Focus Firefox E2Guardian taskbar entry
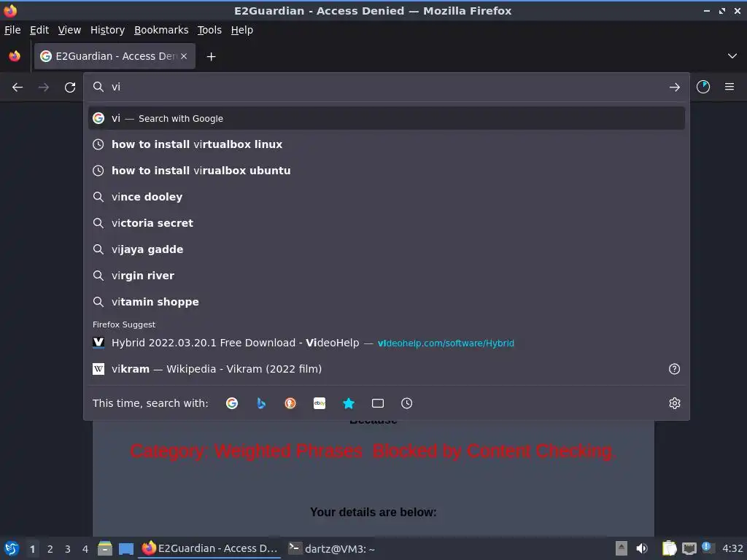The height and width of the screenshot is (560, 747). point(209,548)
